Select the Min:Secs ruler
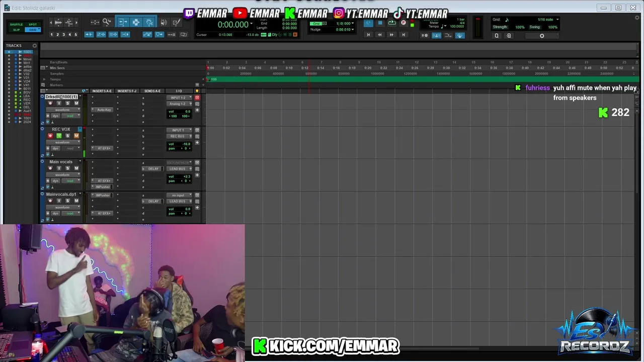 point(57,68)
